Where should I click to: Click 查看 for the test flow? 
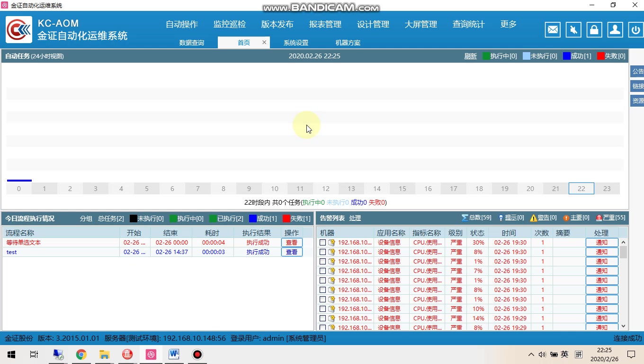[292, 252]
